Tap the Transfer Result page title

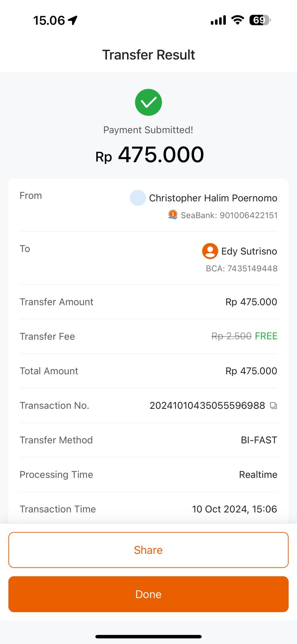(148, 55)
